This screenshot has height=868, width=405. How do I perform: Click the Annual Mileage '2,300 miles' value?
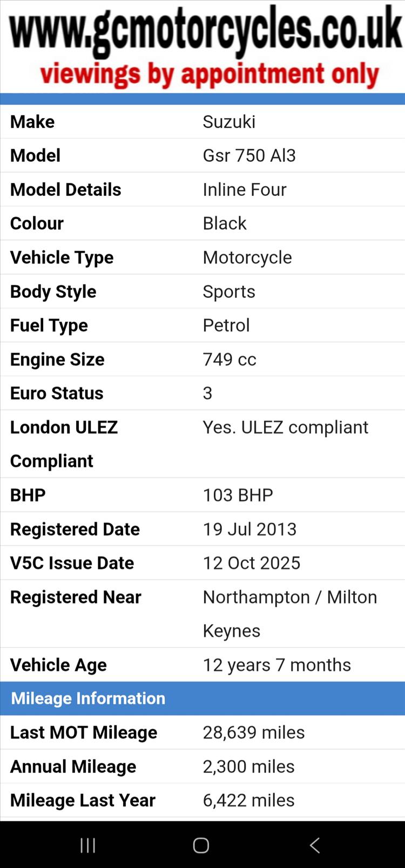[248, 767]
